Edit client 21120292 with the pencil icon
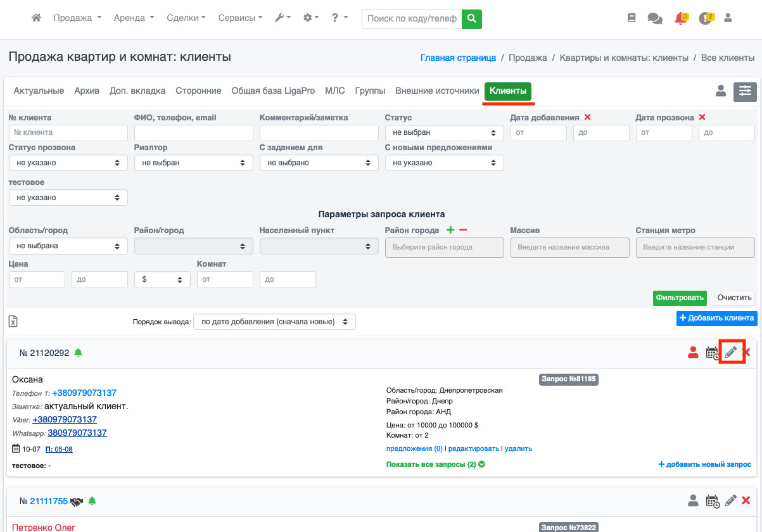762x532 pixels. (x=731, y=353)
